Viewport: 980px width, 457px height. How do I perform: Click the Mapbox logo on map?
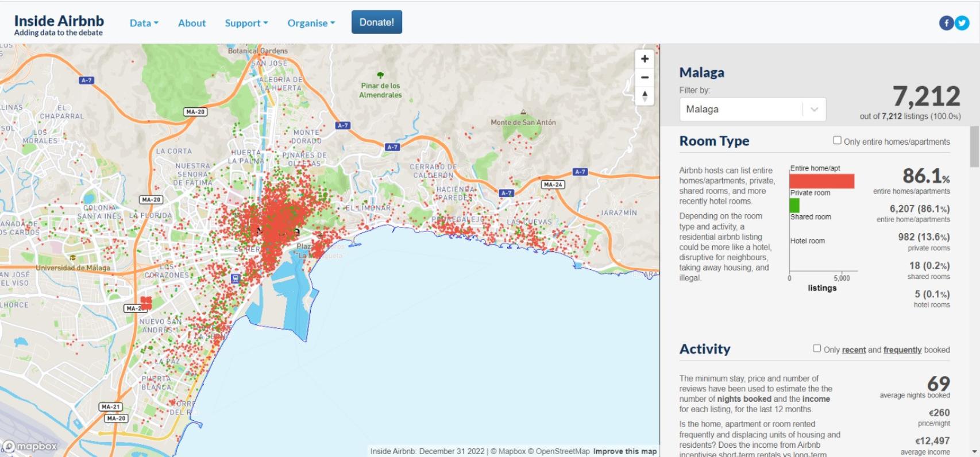[30, 446]
